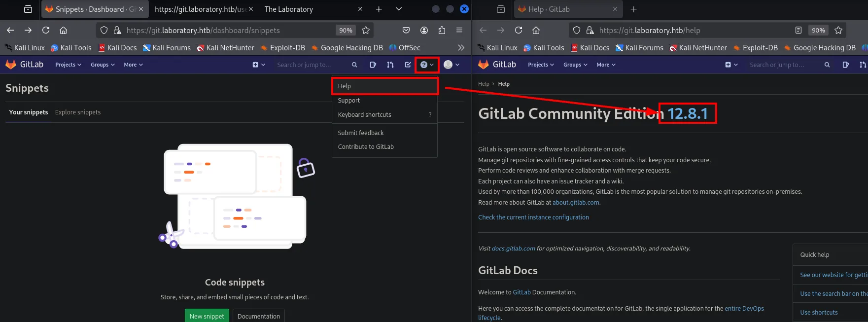The width and height of the screenshot is (868, 322).
Task: Click the green New snippet button
Action: (207, 316)
